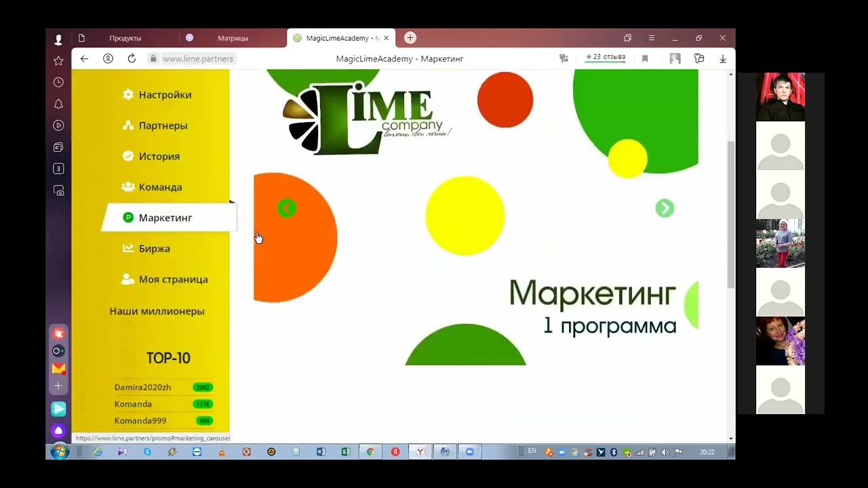Open the tab groups icon in title bar
The height and width of the screenshot is (488, 868).
pyautogui.click(x=628, y=38)
